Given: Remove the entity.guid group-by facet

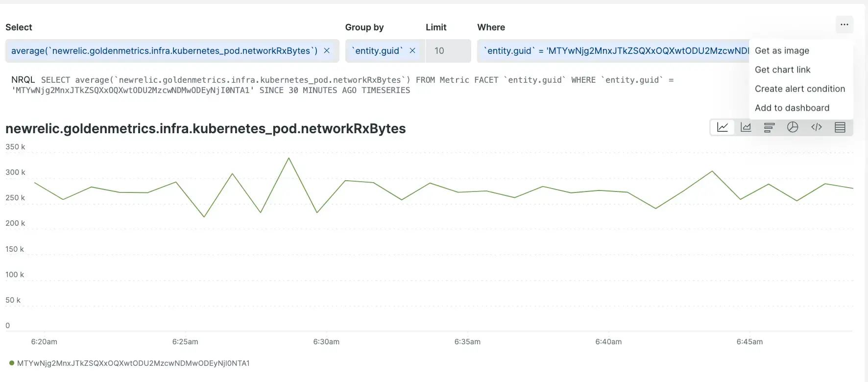Looking at the screenshot, I should (x=412, y=50).
